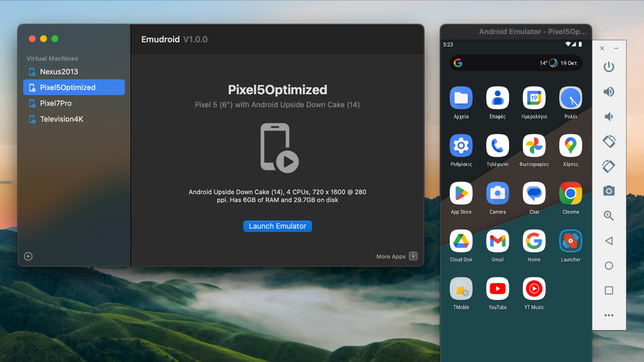Click the 5:23 time in emulator status bar

pos(448,45)
